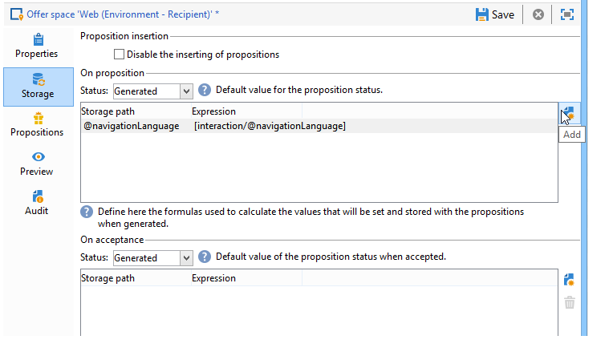This screenshot has height=364, width=613.
Task: Open the Audit tab
Action: click(x=37, y=203)
